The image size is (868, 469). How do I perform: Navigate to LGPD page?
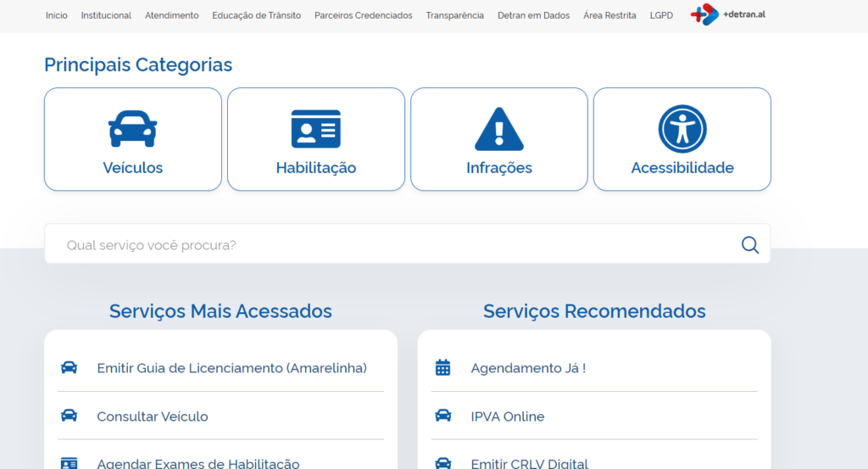click(x=661, y=15)
